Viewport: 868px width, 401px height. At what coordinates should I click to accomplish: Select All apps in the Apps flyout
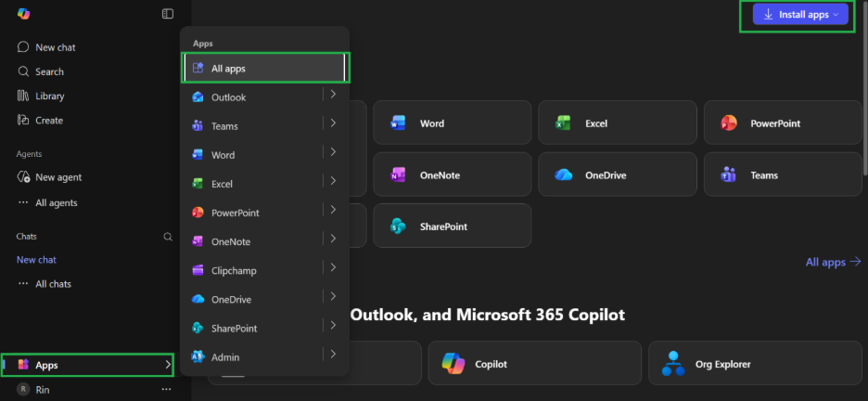click(264, 68)
